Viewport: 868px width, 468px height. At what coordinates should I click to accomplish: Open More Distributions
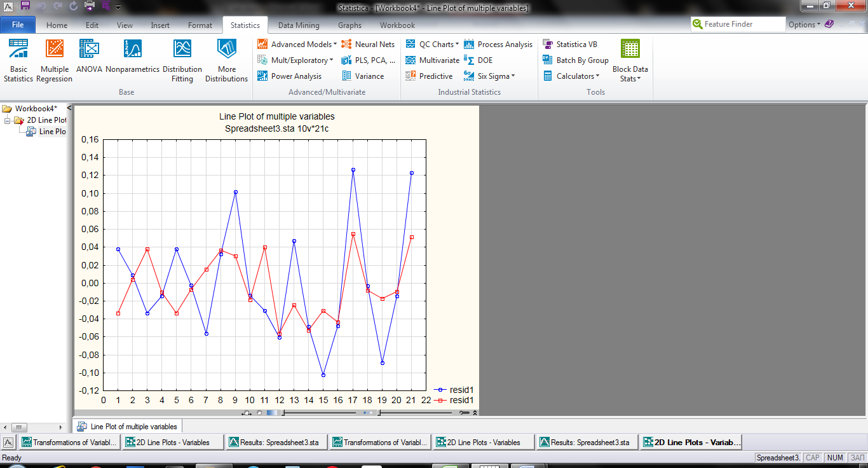coord(226,61)
